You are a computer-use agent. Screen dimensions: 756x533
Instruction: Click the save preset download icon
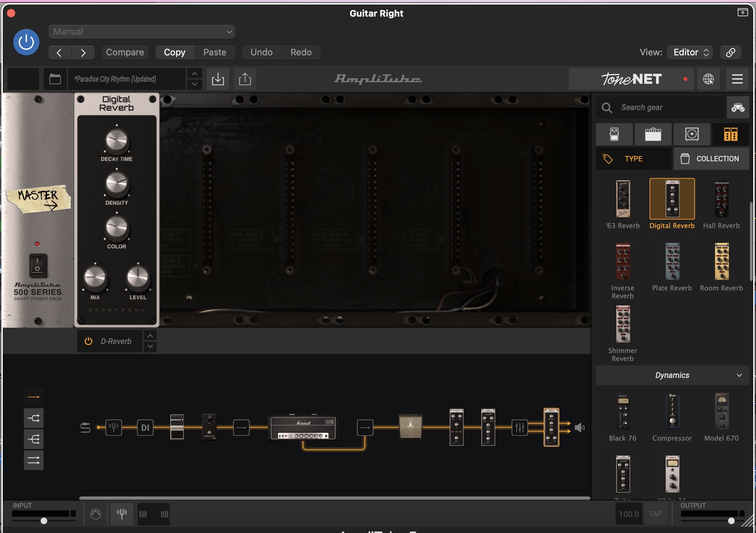(x=218, y=79)
